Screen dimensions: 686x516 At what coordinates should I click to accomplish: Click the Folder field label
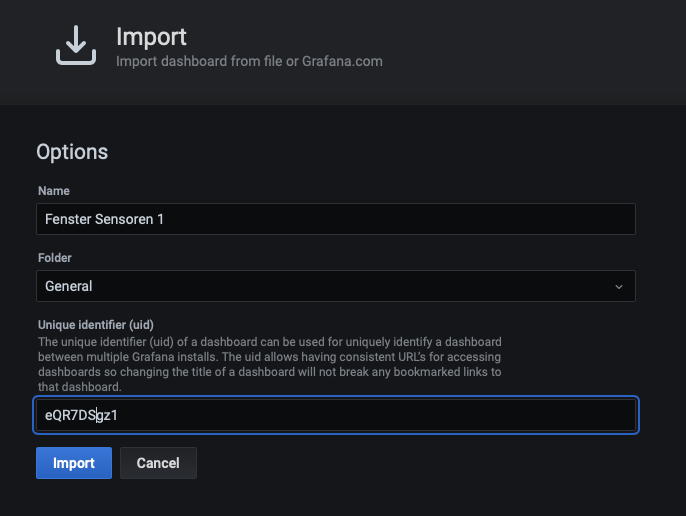pos(55,258)
